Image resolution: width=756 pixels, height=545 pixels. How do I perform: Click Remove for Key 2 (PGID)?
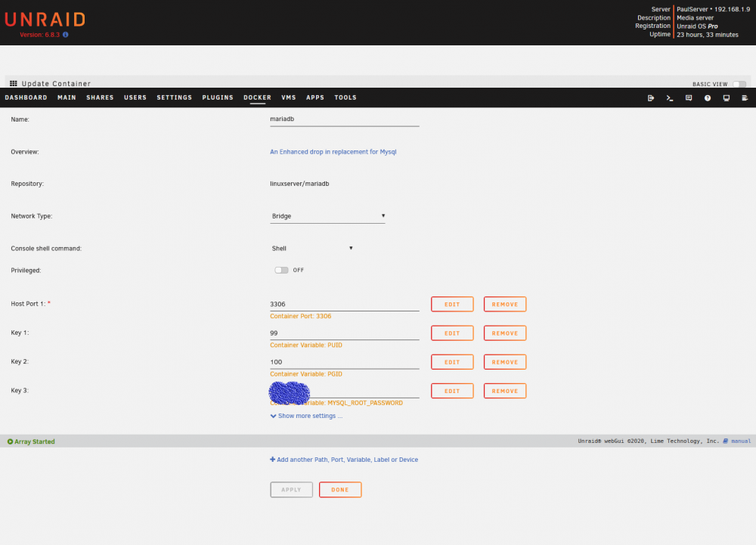(x=505, y=362)
